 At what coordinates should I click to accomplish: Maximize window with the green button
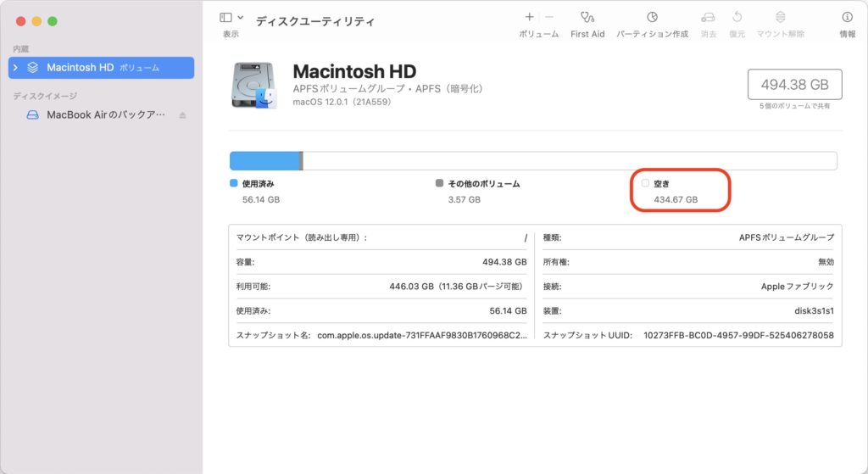pos(53,21)
